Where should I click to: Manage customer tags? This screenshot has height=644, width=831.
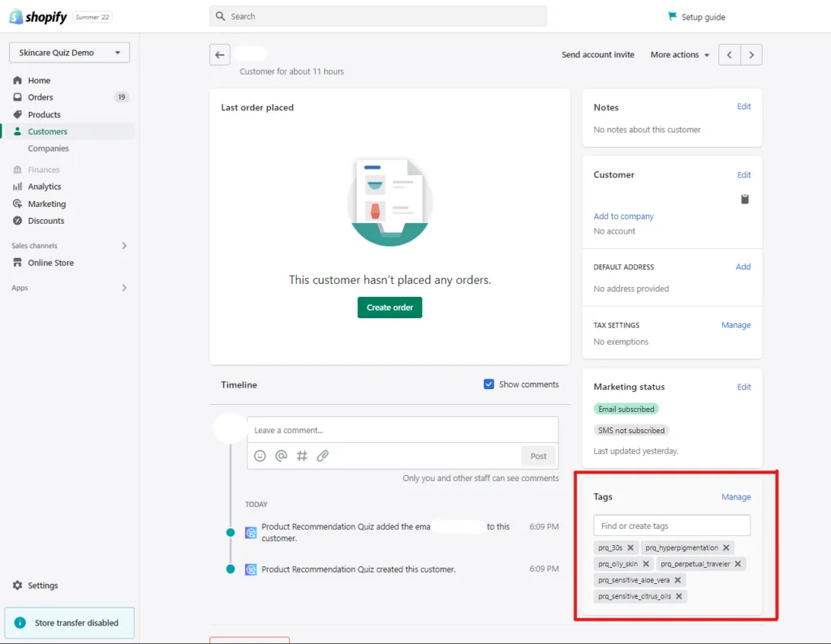coord(735,496)
